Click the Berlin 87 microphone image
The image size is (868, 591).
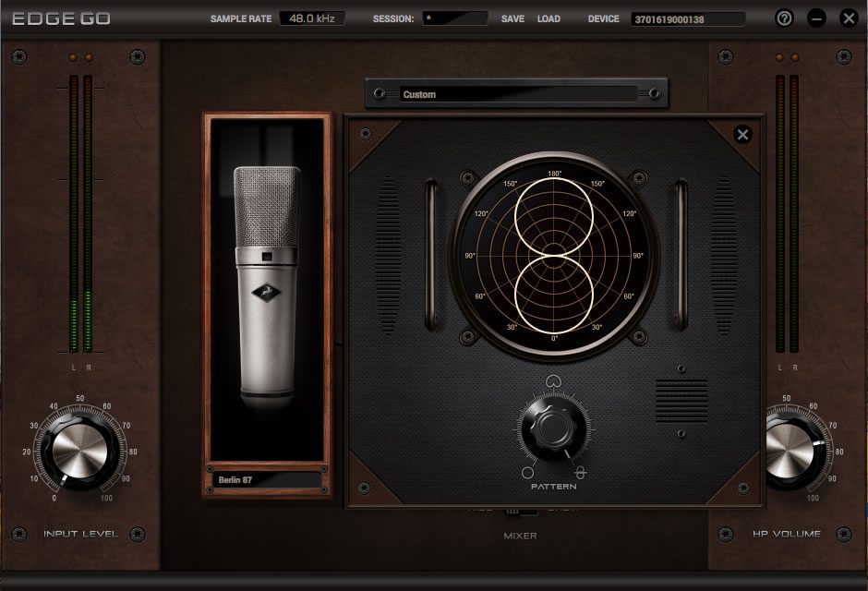pos(267,288)
